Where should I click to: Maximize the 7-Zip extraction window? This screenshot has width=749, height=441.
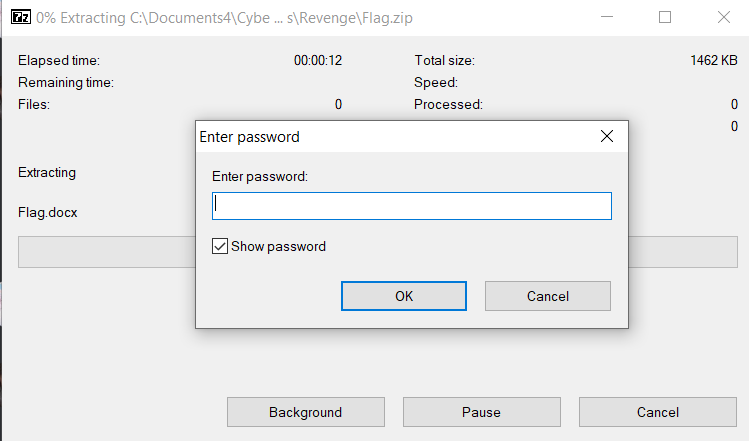(665, 17)
